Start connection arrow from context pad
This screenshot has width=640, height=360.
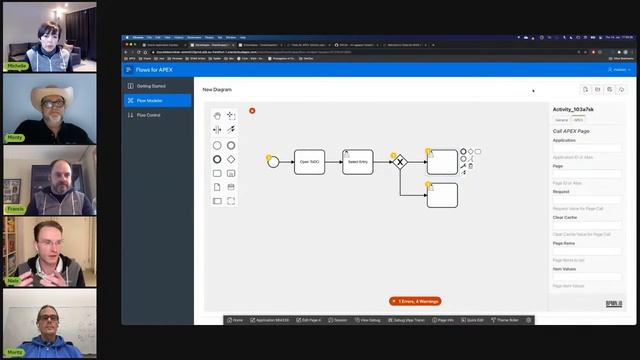[x=464, y=173]
